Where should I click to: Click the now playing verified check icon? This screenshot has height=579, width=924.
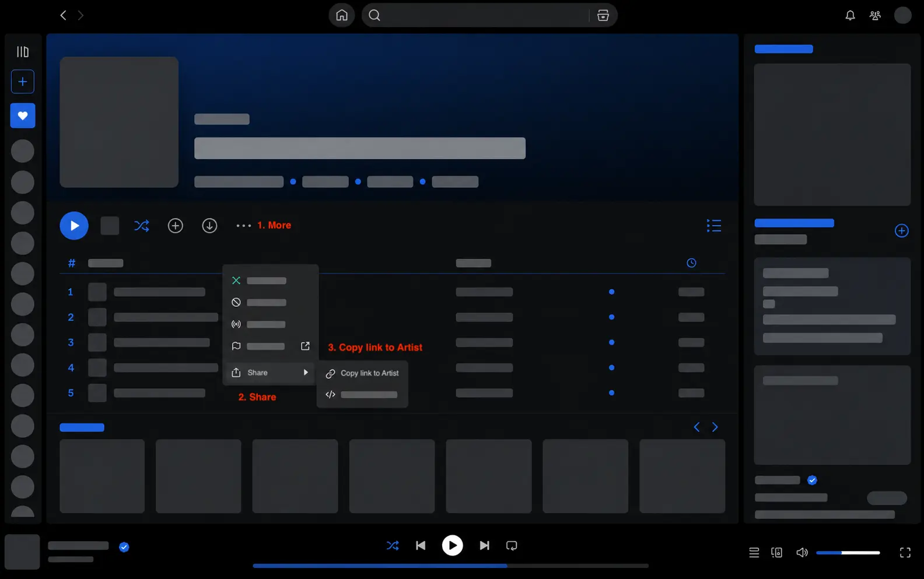coord(124,547)
